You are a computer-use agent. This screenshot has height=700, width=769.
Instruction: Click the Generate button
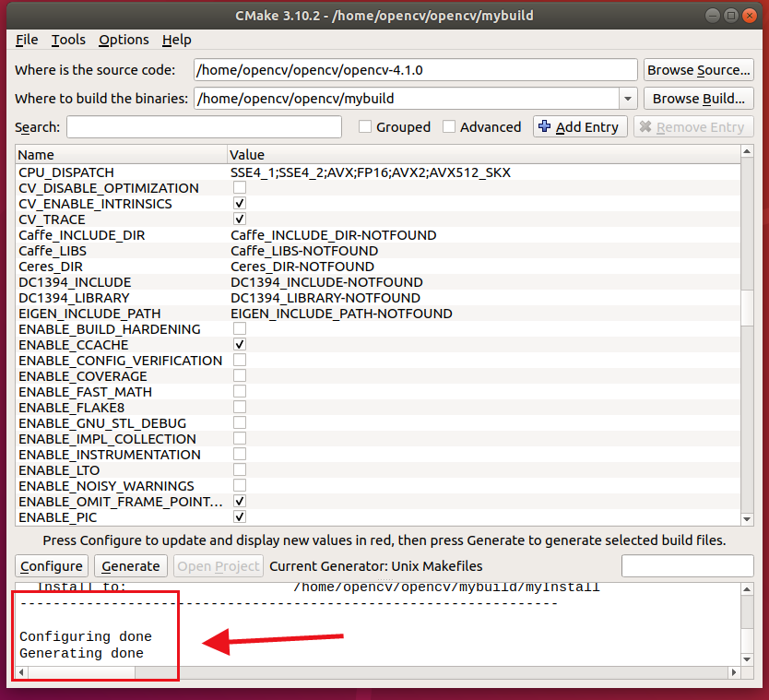(130, 566)
